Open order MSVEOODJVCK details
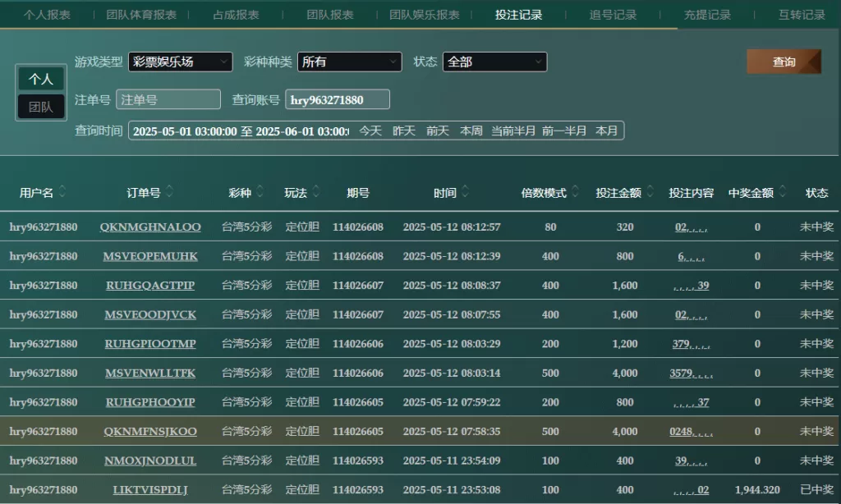The height and width of the screenshot is (504, 841). point(150,314)
